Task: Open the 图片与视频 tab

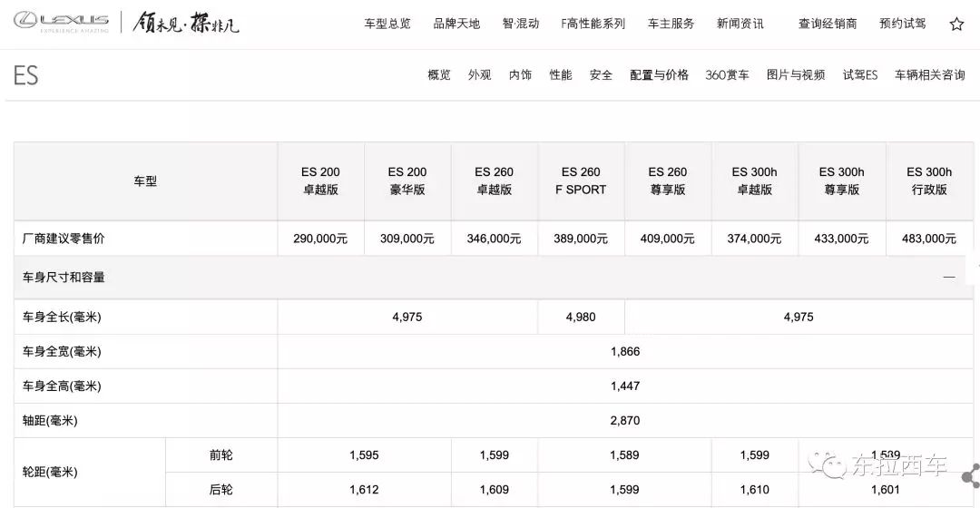Action: 796,75
